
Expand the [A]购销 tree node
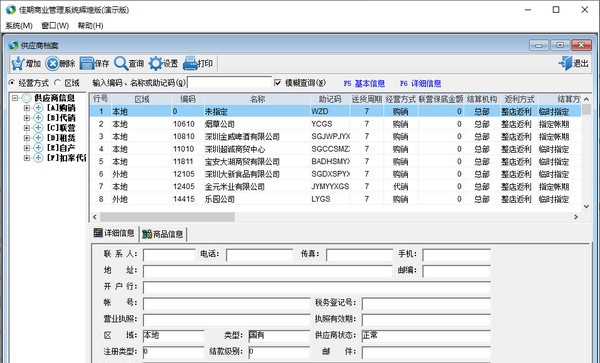(x=27, y=108)
